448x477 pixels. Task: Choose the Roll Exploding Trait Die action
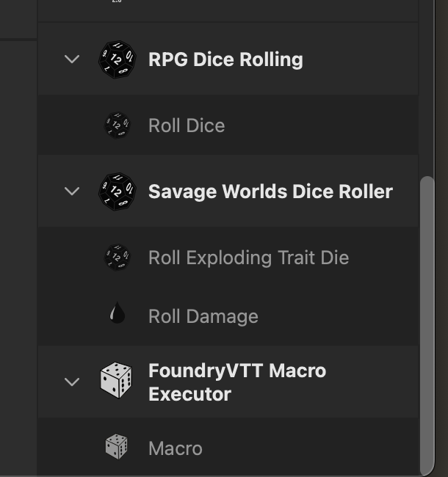[228, 258]
